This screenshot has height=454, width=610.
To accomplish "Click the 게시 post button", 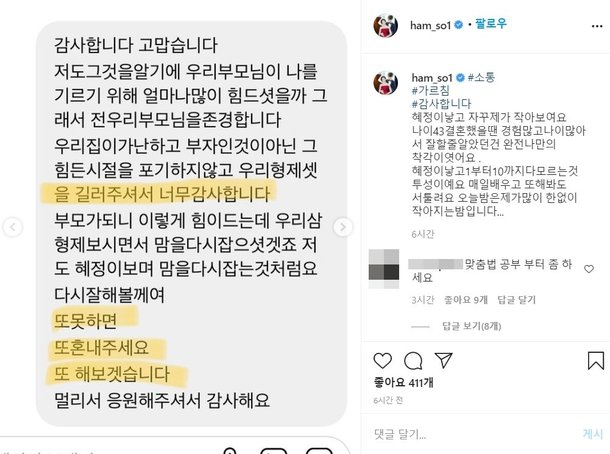I will (593, 434).
